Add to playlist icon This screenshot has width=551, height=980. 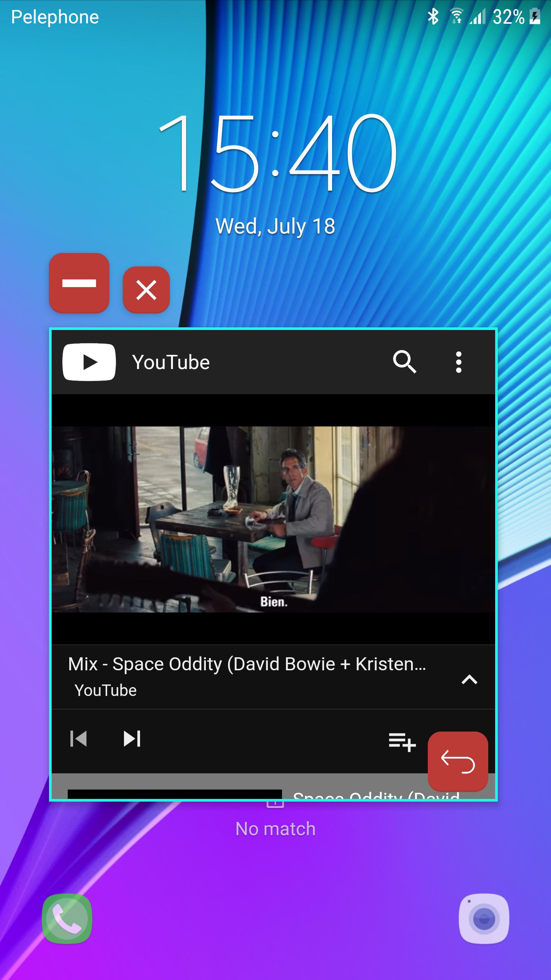point(402,742)
